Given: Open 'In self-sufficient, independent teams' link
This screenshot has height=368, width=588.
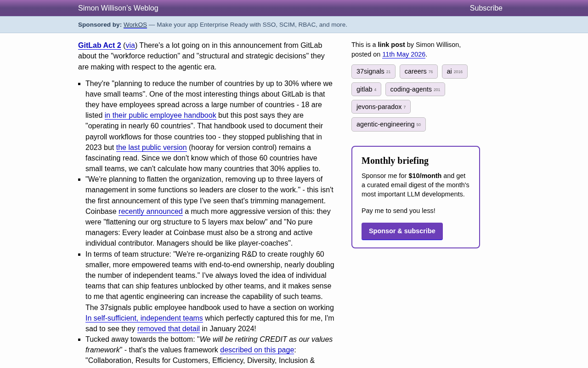Looking at the screenshot, I should tap(144, 318).
